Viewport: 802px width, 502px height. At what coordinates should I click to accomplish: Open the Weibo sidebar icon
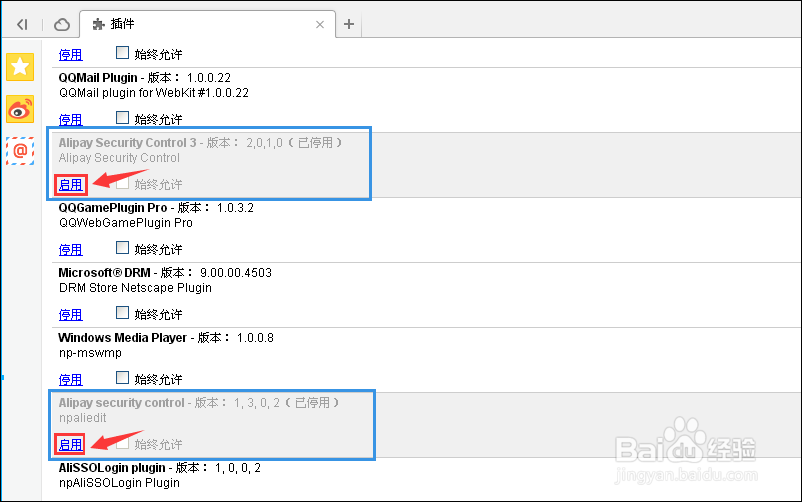tap(20, 109)
